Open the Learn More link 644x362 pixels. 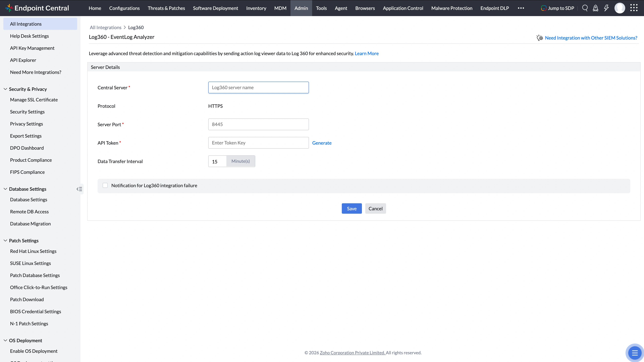coord(366,53)
